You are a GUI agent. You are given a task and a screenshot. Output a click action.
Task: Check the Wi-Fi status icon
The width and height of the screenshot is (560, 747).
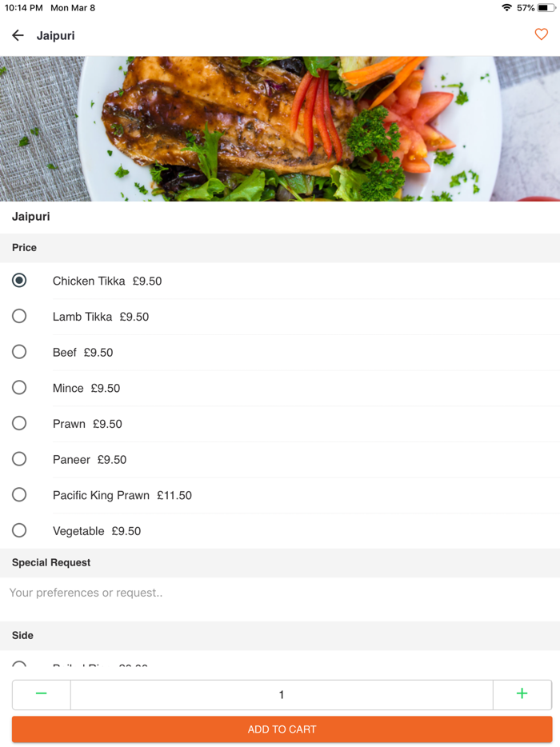[x=506, y=8]
